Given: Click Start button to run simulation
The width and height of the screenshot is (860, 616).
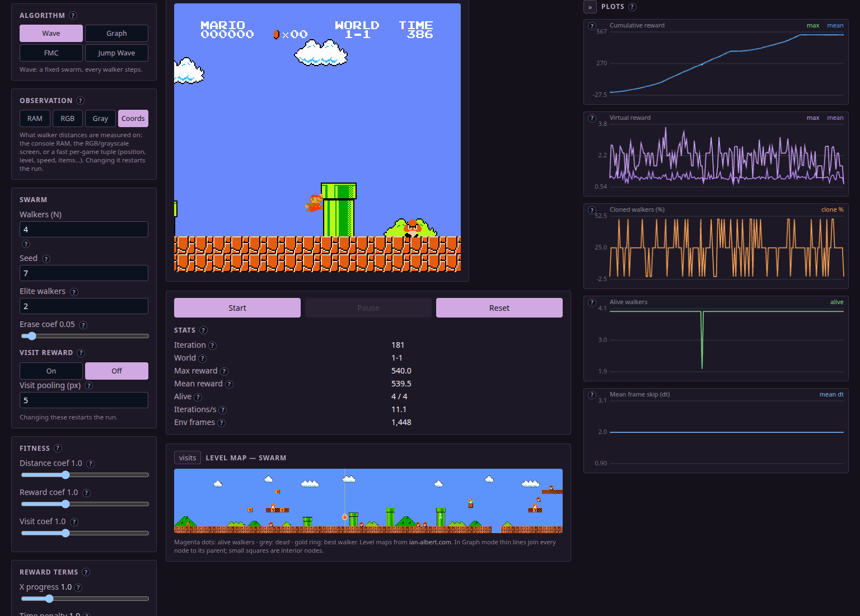Looking at the screenshot, I should pyautogui.click(x=237, y=308).
